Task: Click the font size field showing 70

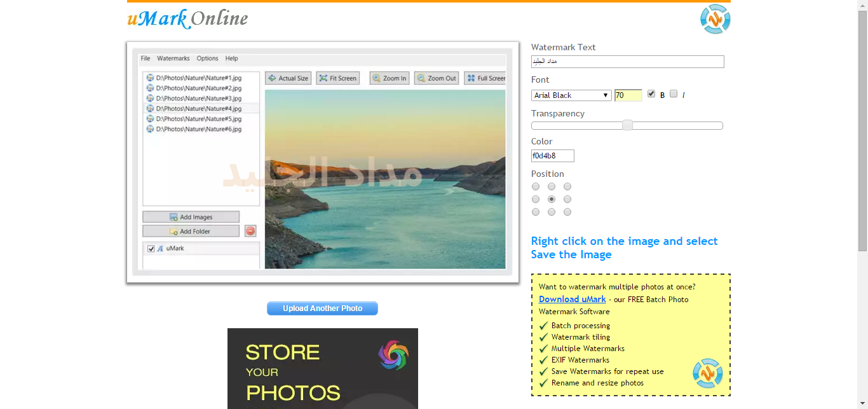Action: pos(628,95)
